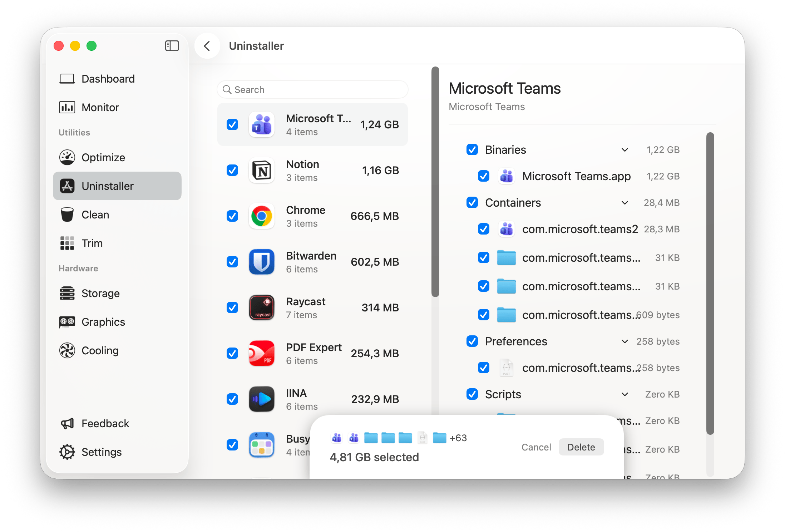
Task: Collapse the Preferences section chevron
Action: click(x=624, y=341)
